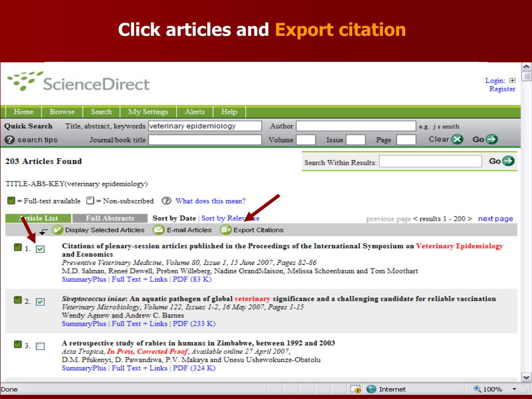Click the question icon beside What does this mean

point(166,201)
